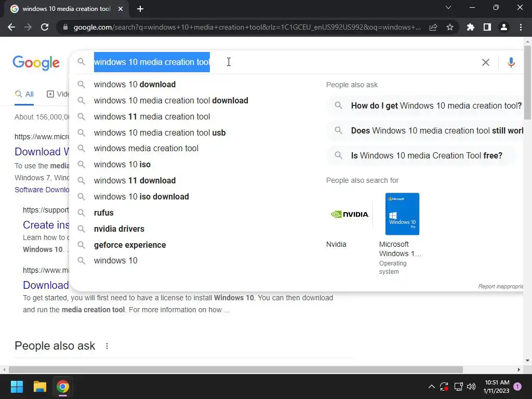Show hidden system tray icons
The width and height of the screenshot is (532, 399).
tap(432, 387)
